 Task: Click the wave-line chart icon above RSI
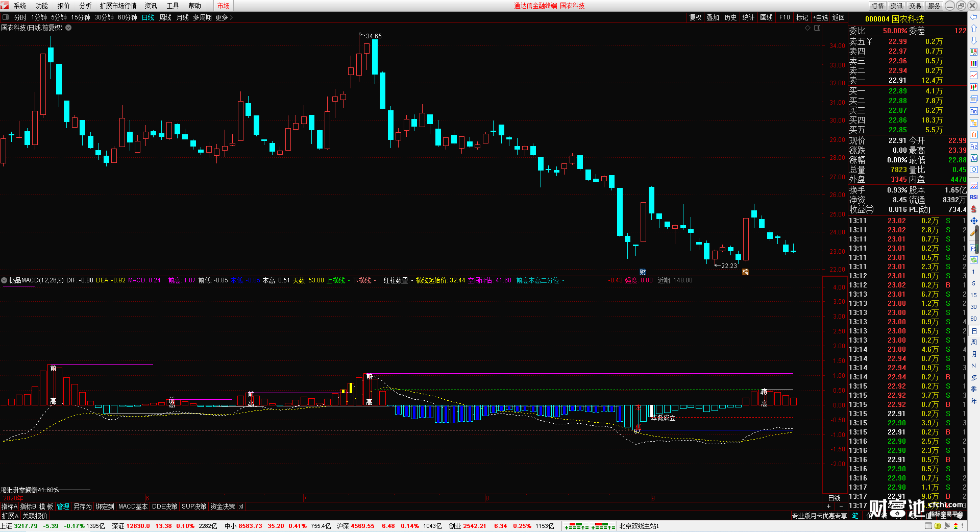[x=974, y=185]
